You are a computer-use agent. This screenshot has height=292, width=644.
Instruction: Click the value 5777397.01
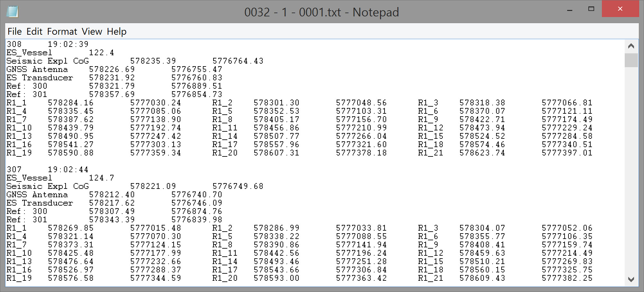pyautogui.click(x=567, y=153)
